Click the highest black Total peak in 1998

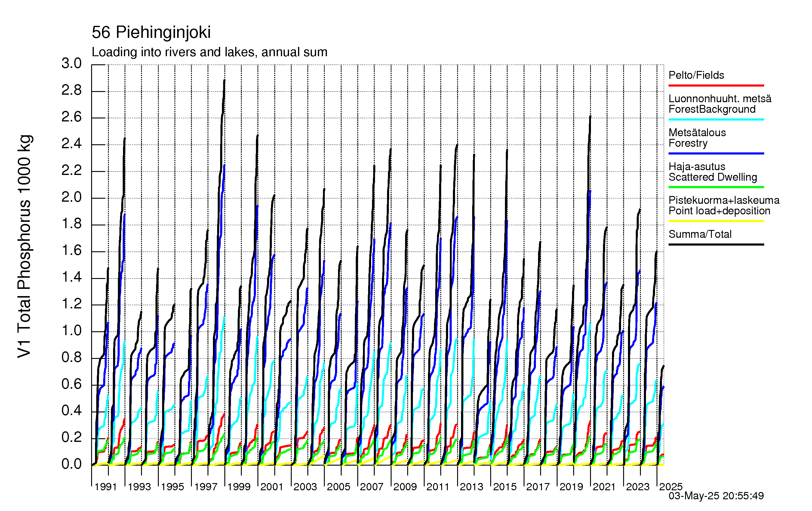tap(224, 81)
